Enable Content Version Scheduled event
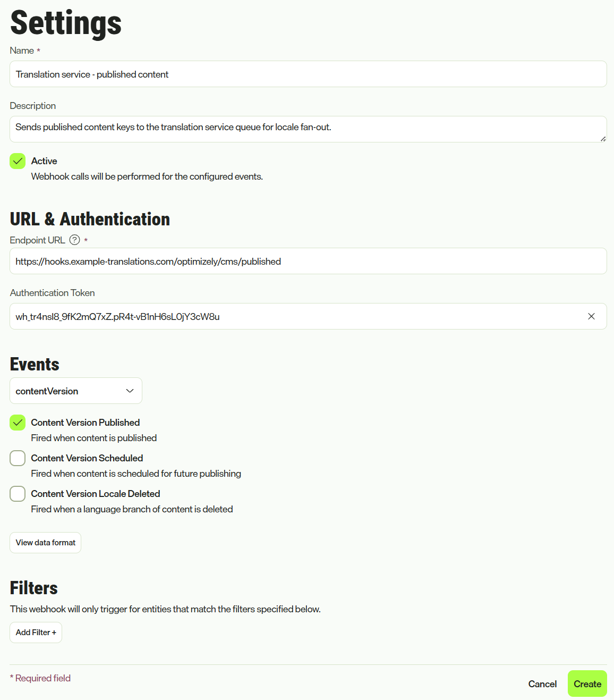This screenshot has height=700, width=614. point(18,458)
